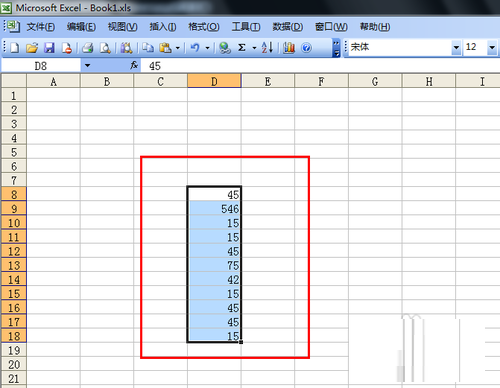Expand the AutoSum functions dropdown arrow
500x388 pixels.
(x=254, y=48)
